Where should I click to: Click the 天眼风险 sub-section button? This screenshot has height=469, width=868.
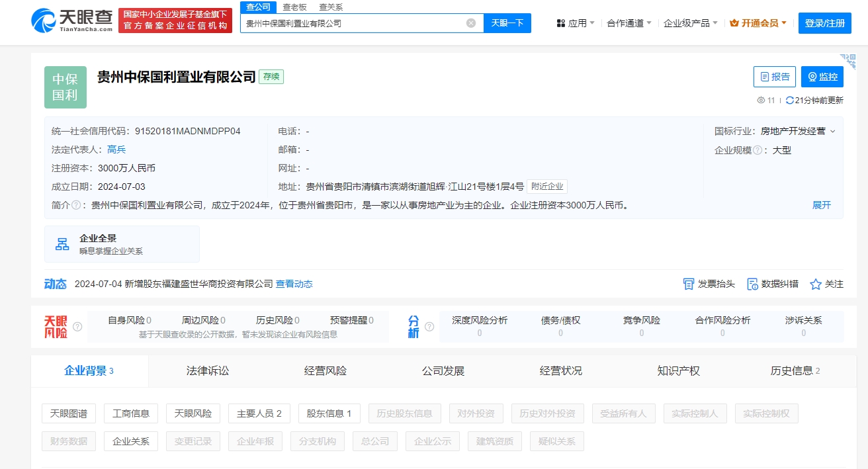pos(193,413)
